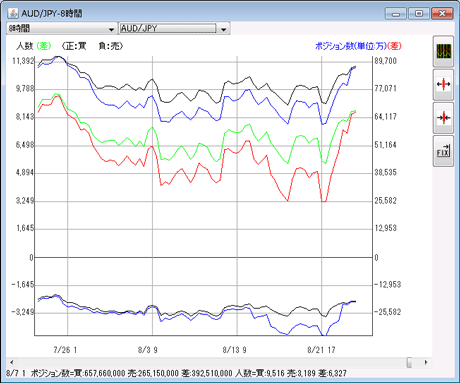Viewport: 460px width, 383px height.
Task: Open the 8時間 timeframe dropdown
Action: (x=62, y=29)
